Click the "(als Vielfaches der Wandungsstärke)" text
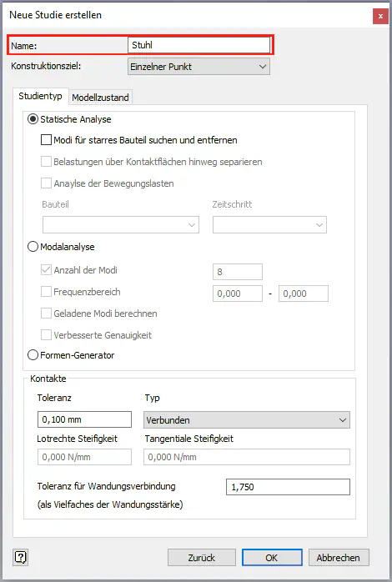Viewport: 392px width, 582px height. click(x=110, y=504)
